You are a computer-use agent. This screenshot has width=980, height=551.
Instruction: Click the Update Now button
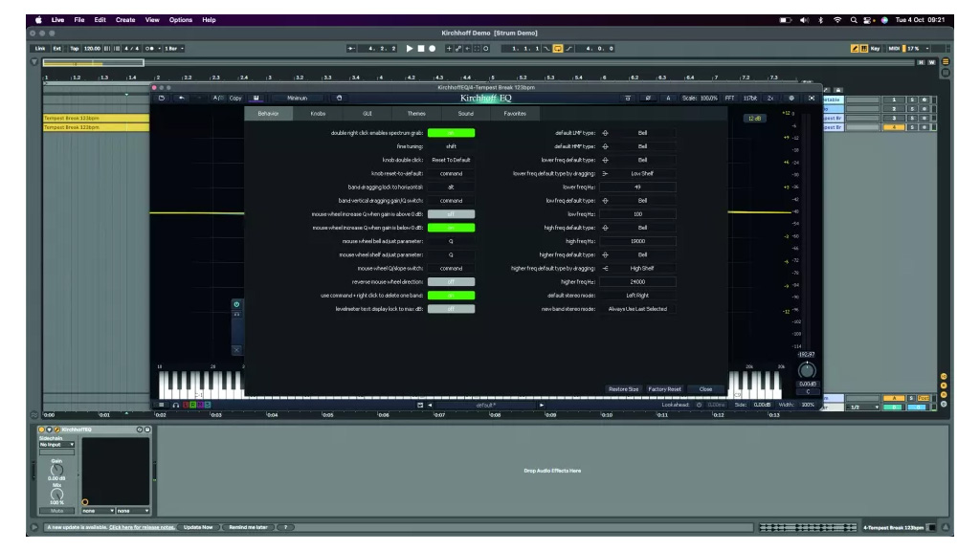tap(198, 527)
